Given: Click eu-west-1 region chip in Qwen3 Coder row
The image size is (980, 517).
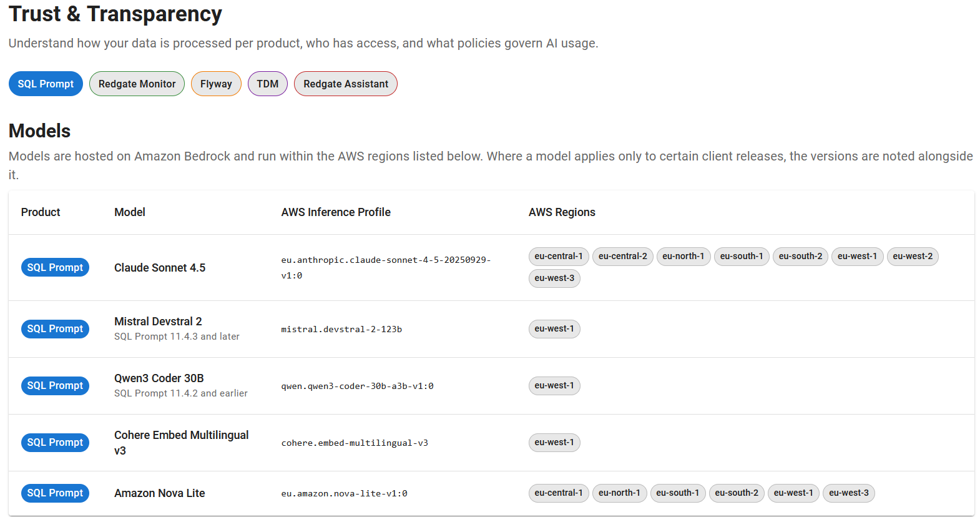Looking at the screenshot, I should pos(554,386).
